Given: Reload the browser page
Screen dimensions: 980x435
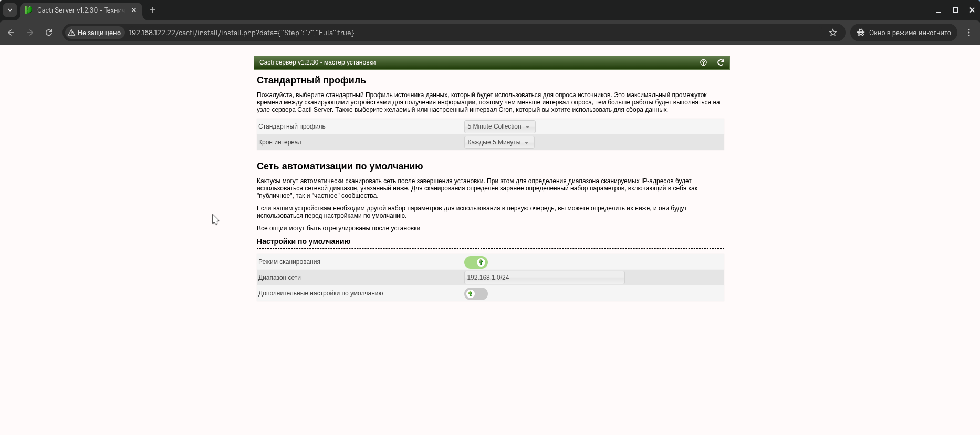Looking at the screenshot, I should [x=49, y=33].
